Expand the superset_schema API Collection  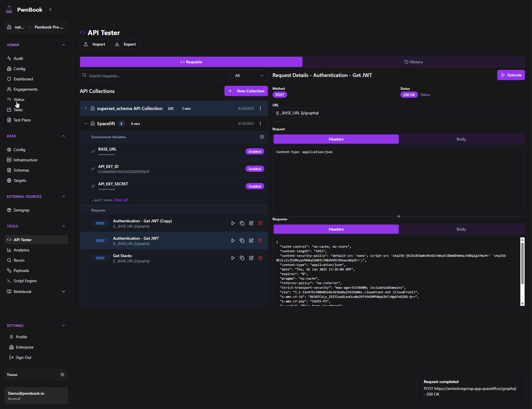click(85, 108)
